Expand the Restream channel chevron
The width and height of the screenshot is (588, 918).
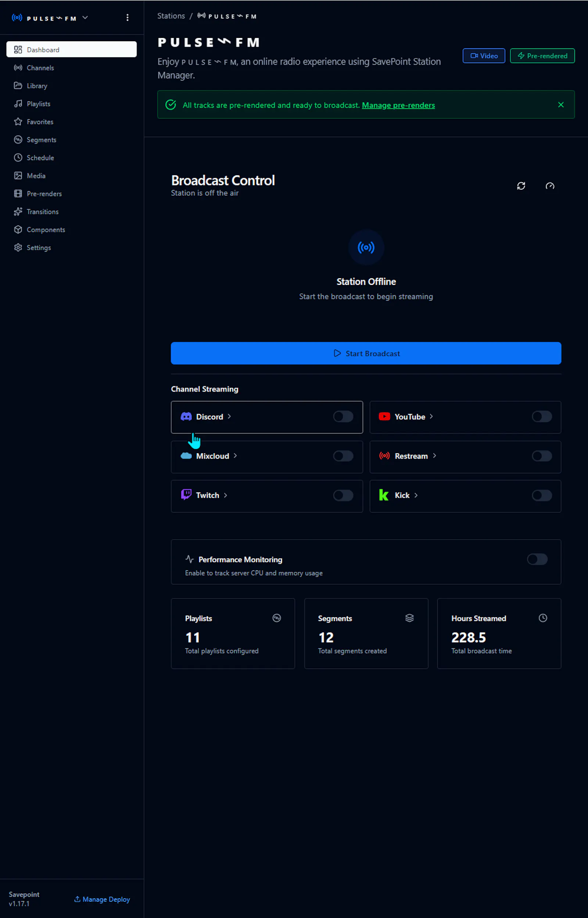[x=434, y=456]
